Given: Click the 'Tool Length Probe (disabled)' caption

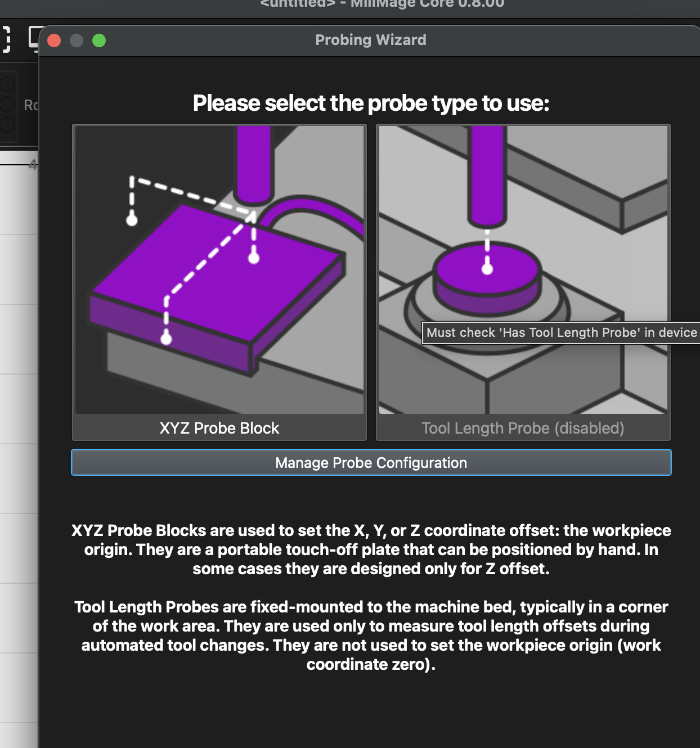Looking at the screenshot, I should [523, 428].
